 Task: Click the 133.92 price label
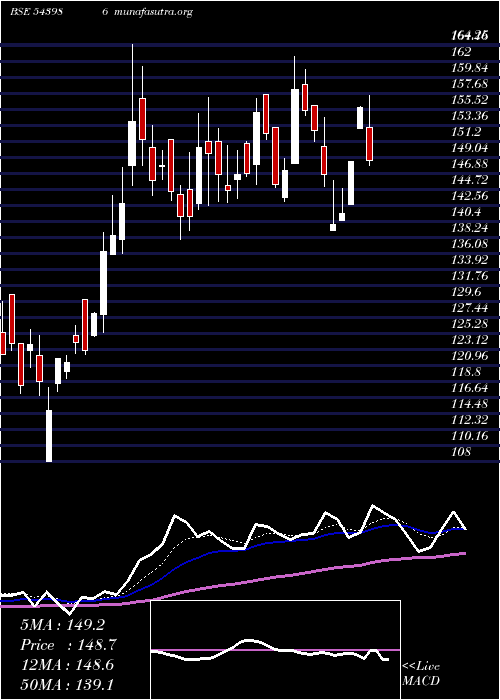click(x=469, y=260)
